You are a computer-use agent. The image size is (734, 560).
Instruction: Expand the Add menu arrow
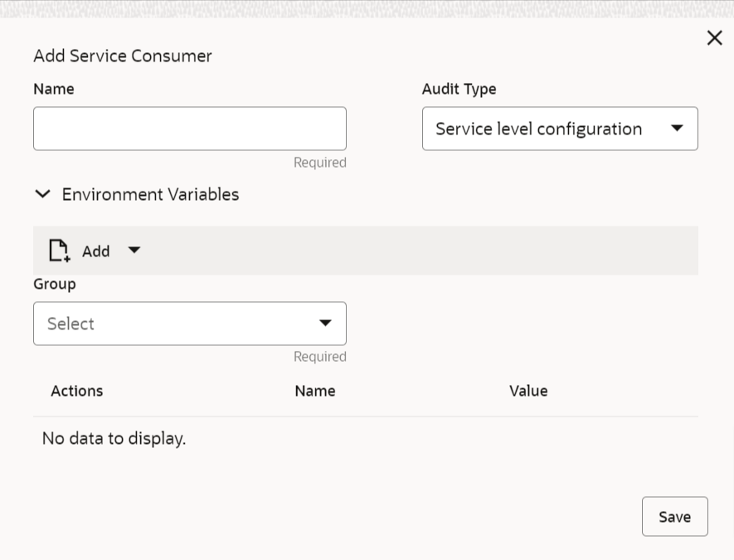pyautogui.click(x=134, y=250)
